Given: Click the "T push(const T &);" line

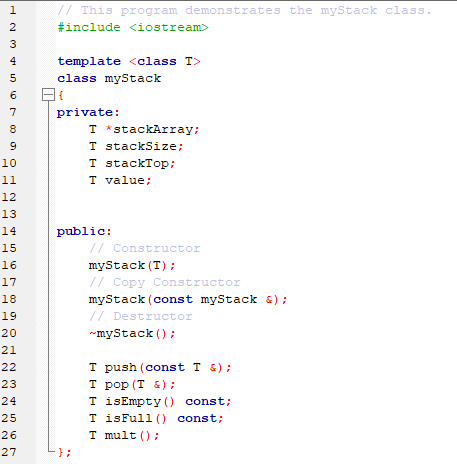Looking at the screenshot, I should click(x=160, y=367).
